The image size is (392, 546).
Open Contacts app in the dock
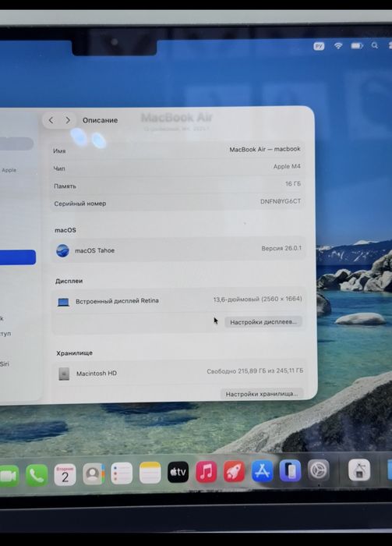(94, 474)
